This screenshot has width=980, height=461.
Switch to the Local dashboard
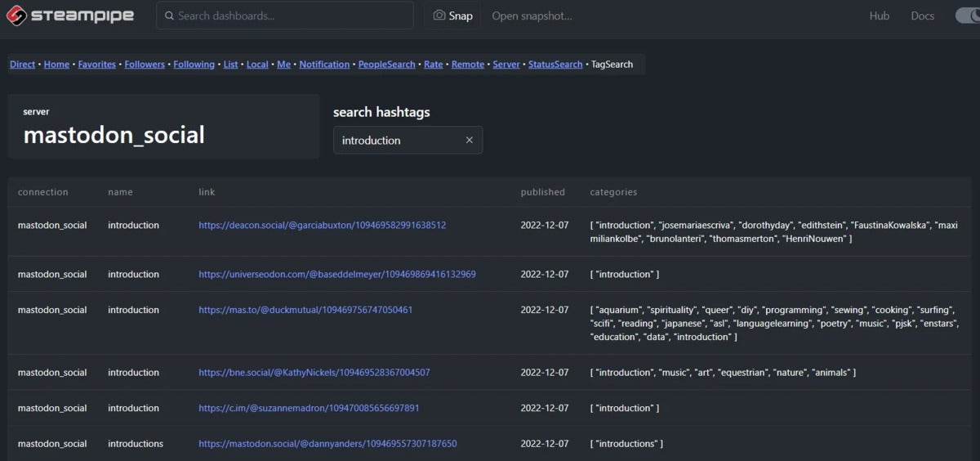(257, 65)
